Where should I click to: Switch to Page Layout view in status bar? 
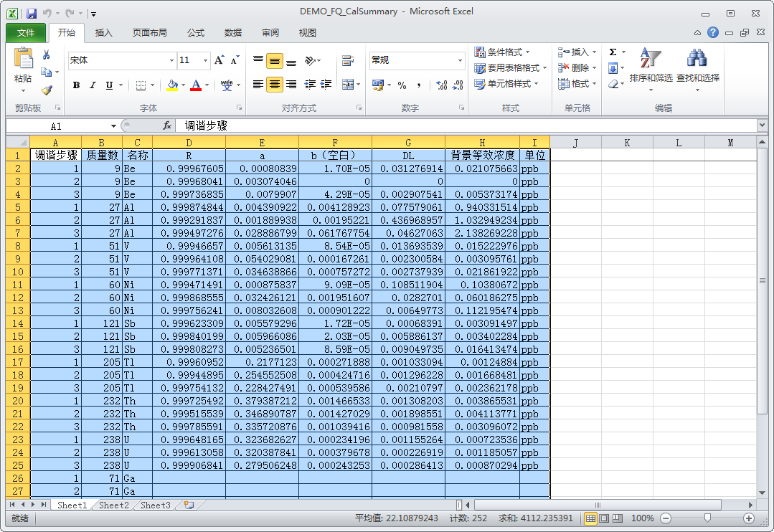[x=604, y=518]
